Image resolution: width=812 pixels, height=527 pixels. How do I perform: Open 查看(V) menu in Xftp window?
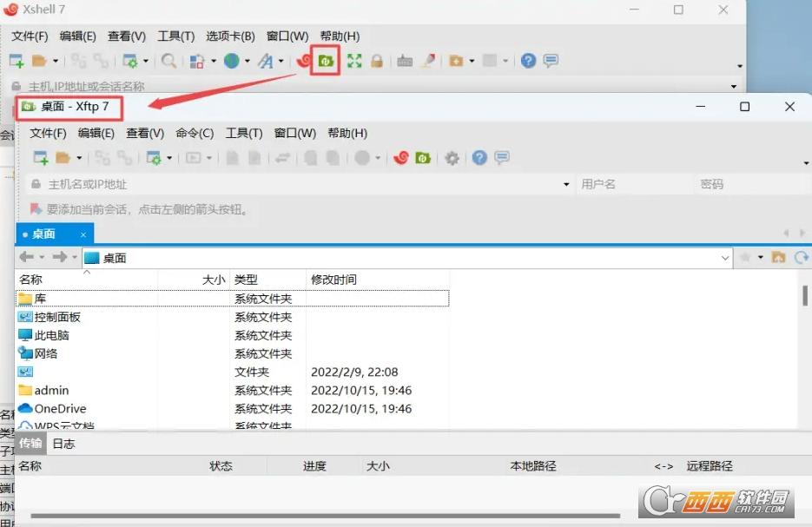coord(145,133)
